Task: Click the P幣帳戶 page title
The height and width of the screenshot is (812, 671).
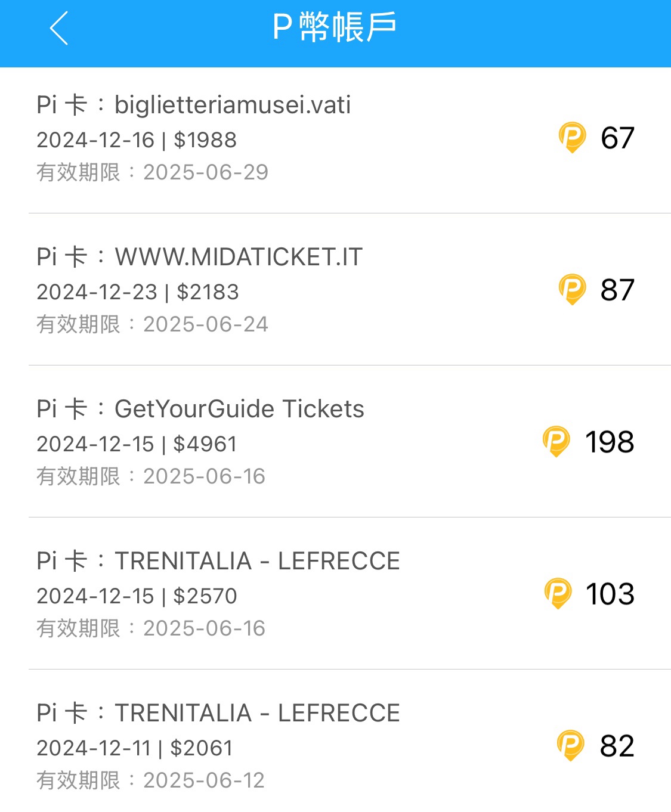Action: click(x=335, y=27)
